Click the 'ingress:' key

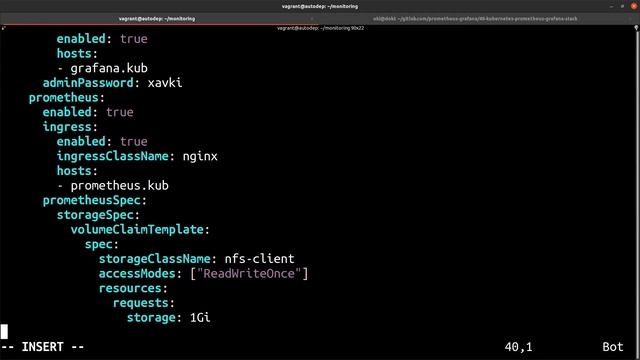70,127
